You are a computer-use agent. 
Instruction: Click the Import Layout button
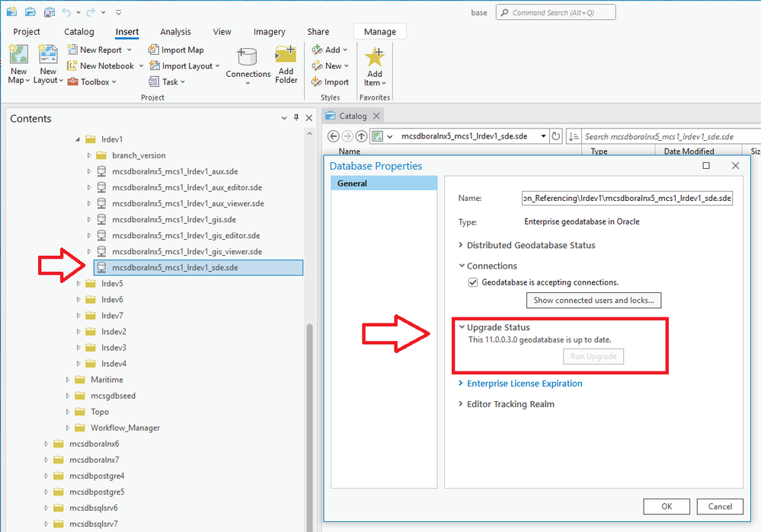click(x=184, y=65)
